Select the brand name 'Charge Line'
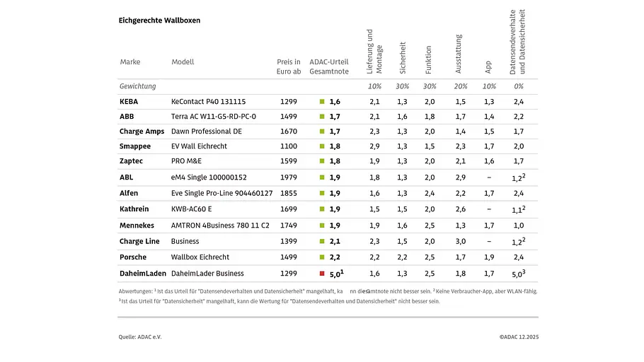Screen dimensions: 644x362 pyautogui.click(x=139, y=241)
